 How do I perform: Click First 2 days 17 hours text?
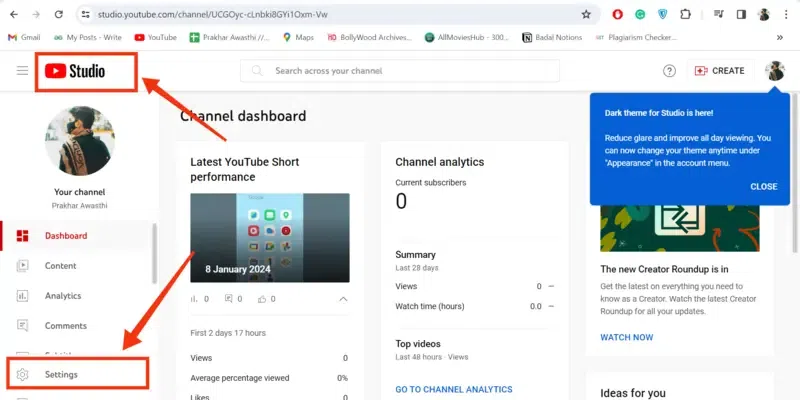[x=228, y=333]
